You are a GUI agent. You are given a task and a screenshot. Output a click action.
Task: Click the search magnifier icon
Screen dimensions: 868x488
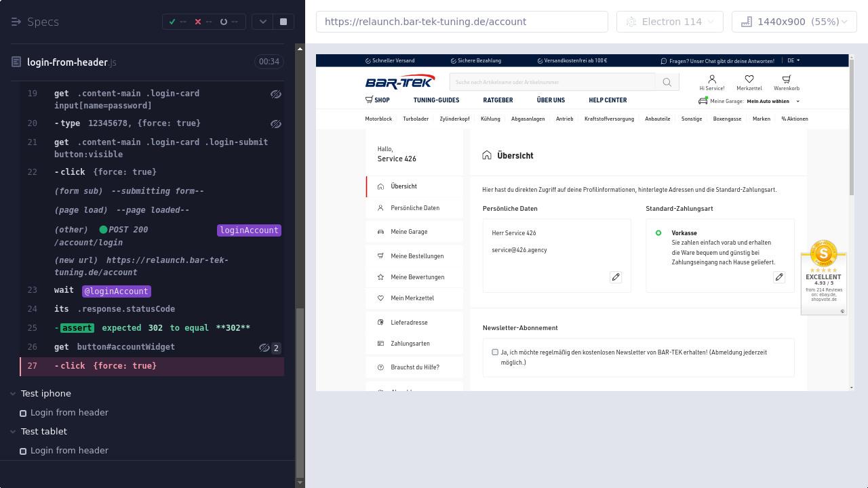[667, 82]
